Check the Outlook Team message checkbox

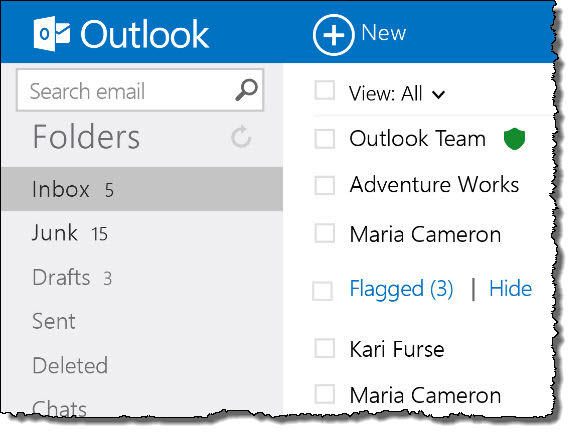click(325, 139)
